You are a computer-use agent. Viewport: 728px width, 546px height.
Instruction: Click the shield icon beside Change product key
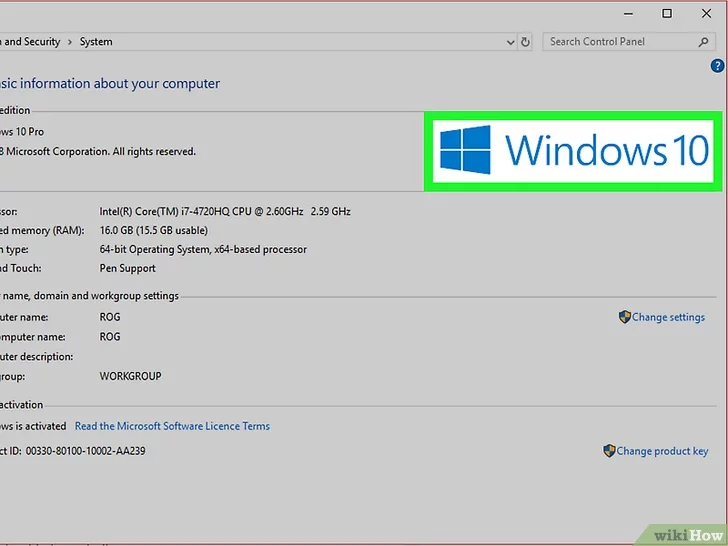[609, 451]
